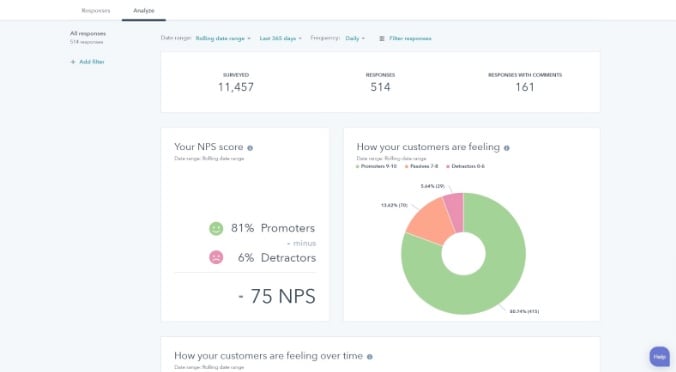676x372 pixels.
Task: Open the Help chat bubble
Action: click(x=660, y=356)
